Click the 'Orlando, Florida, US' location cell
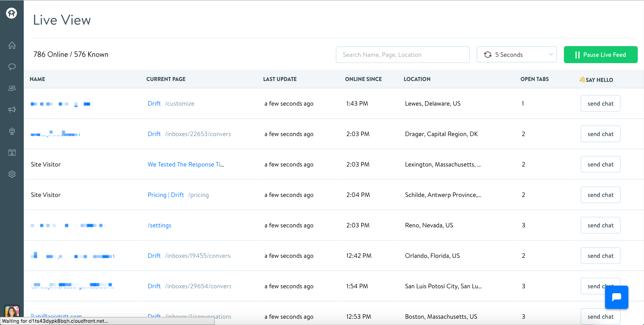 pyautogui.click(x=432, y=256)
